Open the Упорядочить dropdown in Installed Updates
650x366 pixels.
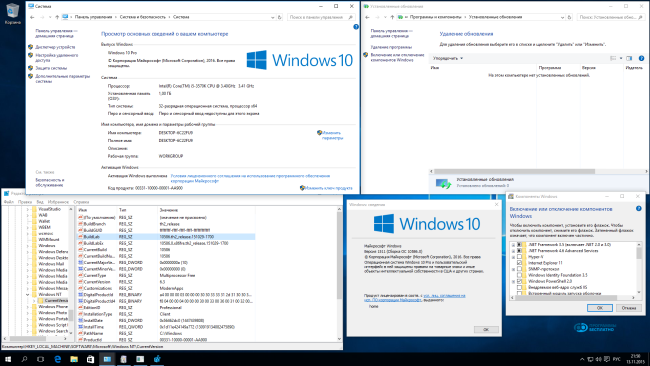[448, 58]
